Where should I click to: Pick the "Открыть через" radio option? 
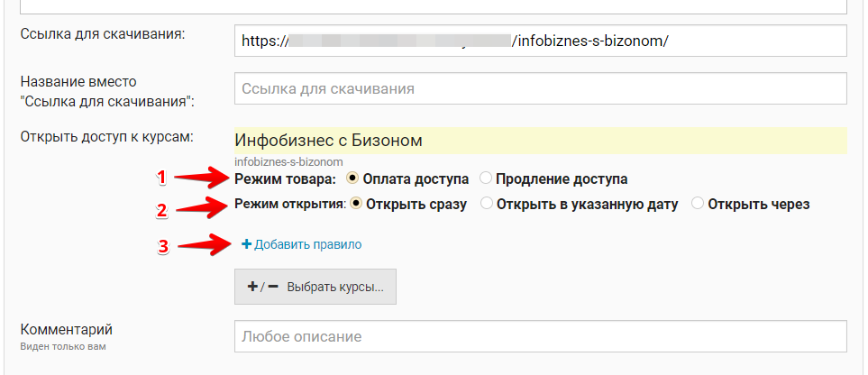[x=698, y=204]
